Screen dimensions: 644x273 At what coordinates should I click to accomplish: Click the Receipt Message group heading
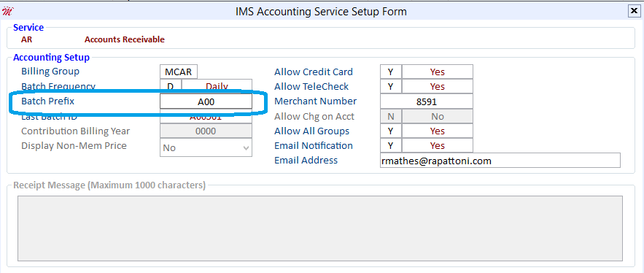[x=109, y=185]
